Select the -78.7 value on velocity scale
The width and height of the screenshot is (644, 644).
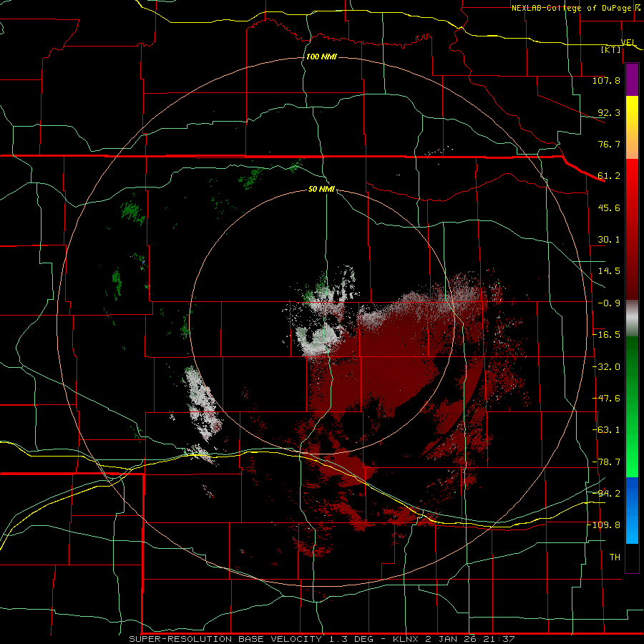(607, 462)
